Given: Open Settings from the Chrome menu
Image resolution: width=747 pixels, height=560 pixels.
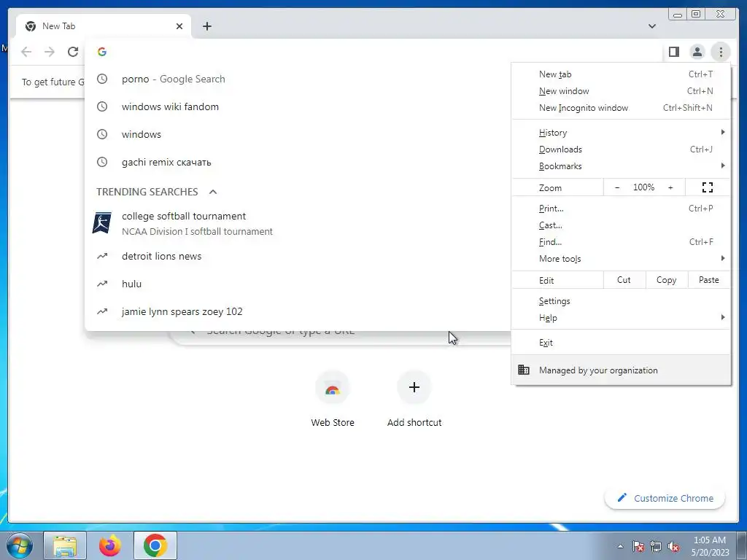Looking at the screenshot, I should (622, 301).
